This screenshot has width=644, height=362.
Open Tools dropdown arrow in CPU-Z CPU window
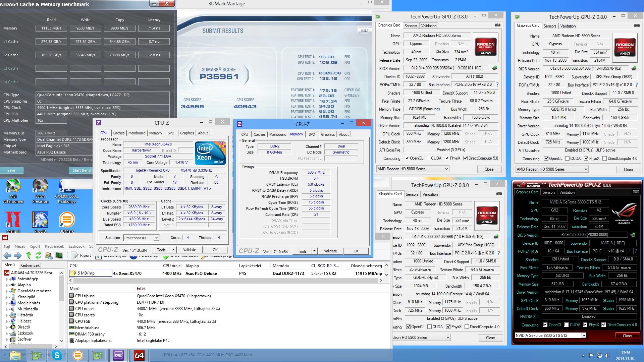173,250
